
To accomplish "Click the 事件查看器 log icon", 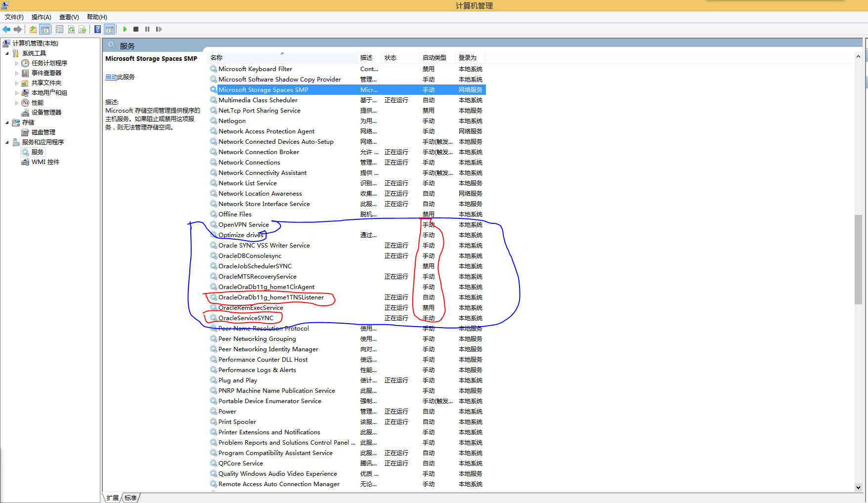I will pyautogui.click(x=25, y=73).
